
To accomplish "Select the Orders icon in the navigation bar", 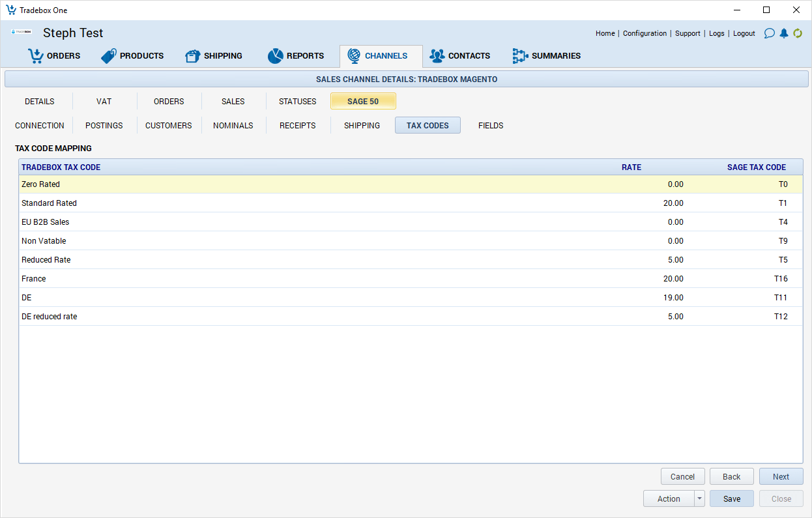I will coord(36,55).
